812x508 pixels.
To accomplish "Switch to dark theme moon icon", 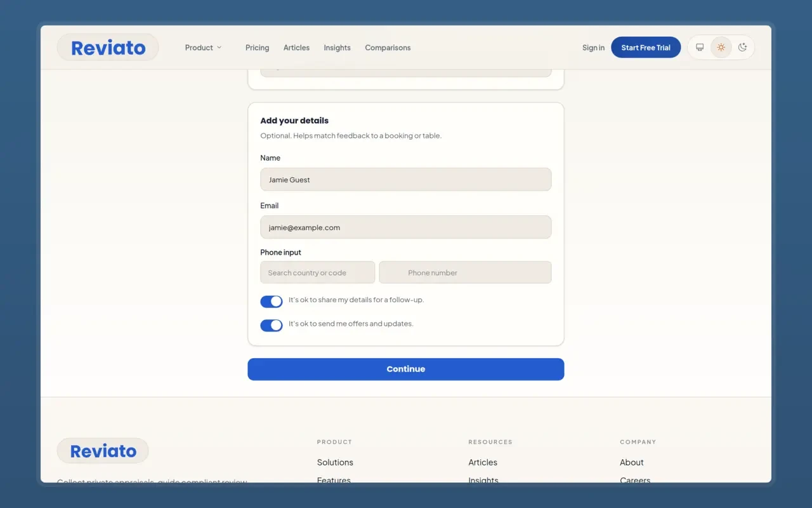I will click(x=743, y=48).
